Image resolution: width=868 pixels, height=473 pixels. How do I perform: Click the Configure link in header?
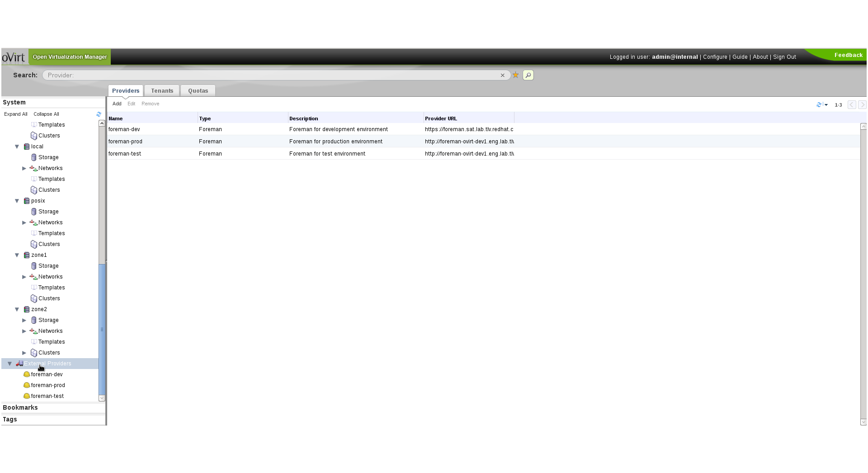(x=715, y=57)
